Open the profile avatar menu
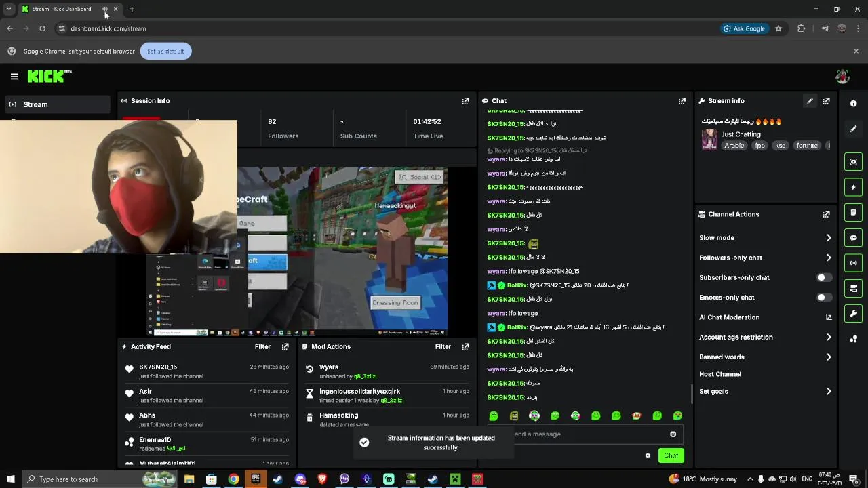 [x=842, y=77]
